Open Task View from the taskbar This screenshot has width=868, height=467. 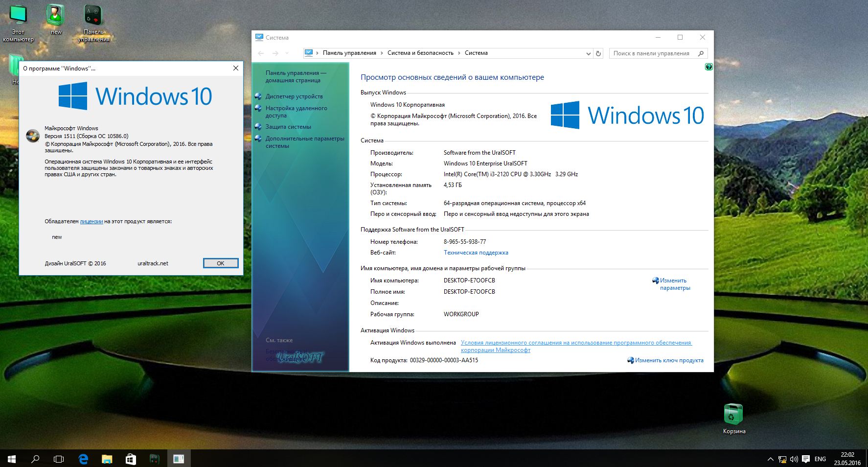pyautogui.click(x=59, y=459)
